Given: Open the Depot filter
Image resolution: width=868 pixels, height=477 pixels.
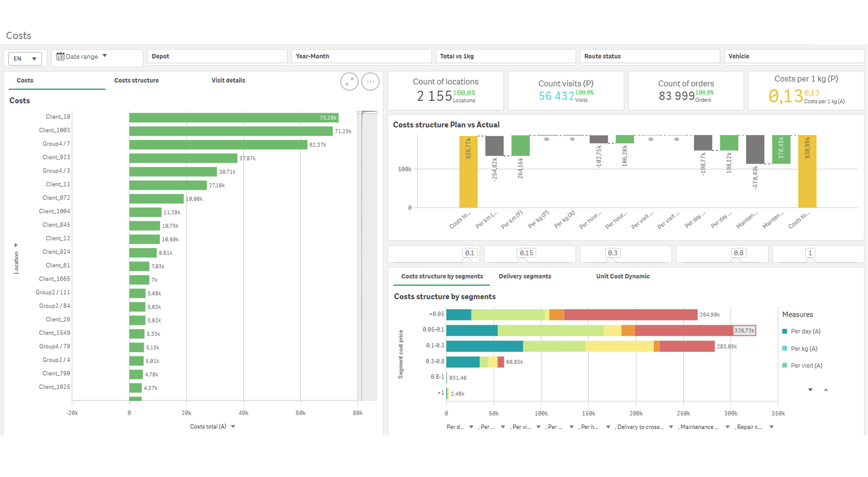Looking at the screenshot, I should [x=217, y=57].
